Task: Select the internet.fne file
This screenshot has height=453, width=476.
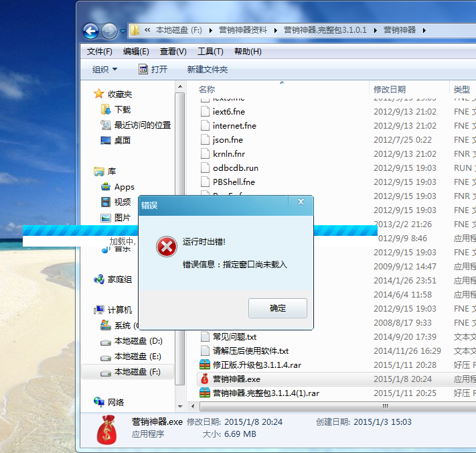Action: coord(234,125)
